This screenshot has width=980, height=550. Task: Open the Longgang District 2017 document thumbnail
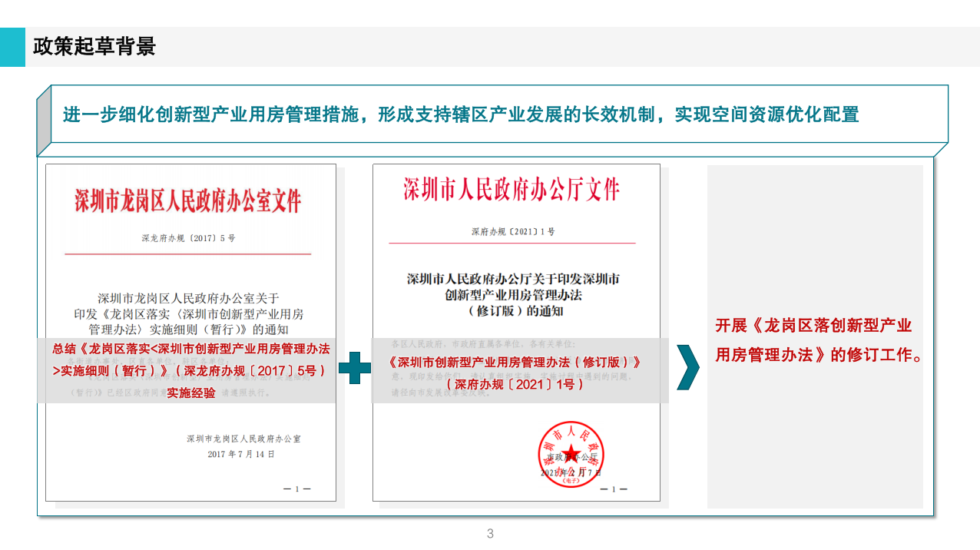[191, 333]
